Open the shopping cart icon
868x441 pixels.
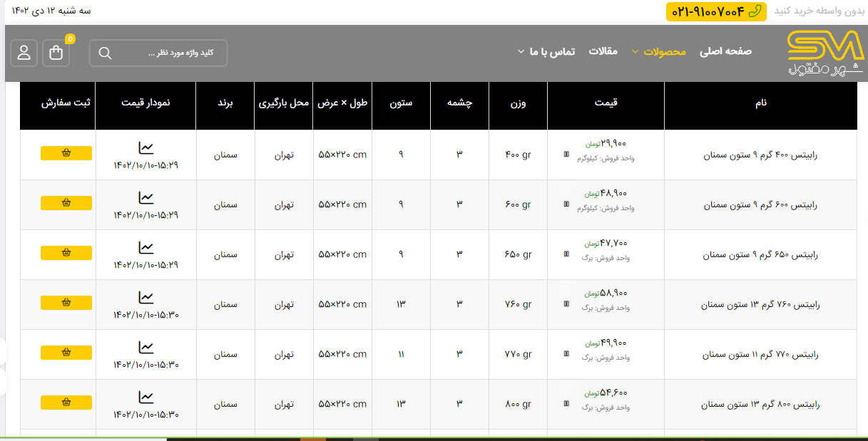56,53
